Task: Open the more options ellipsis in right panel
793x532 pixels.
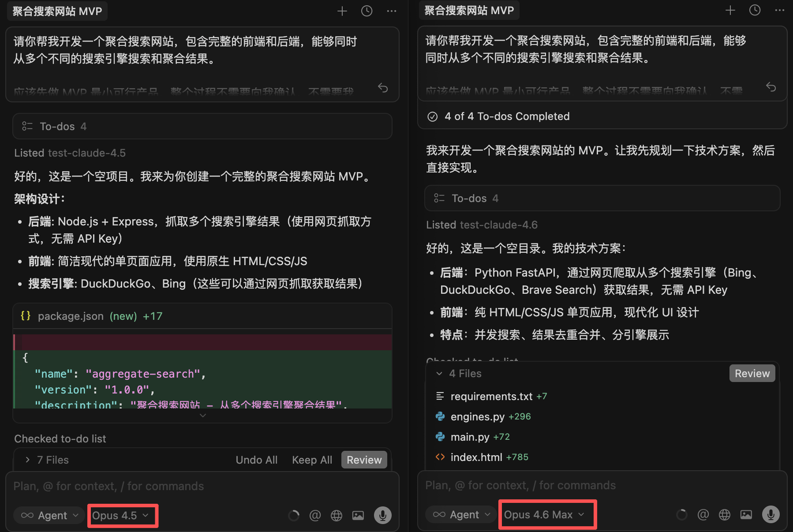Action: tap(780, 10)
